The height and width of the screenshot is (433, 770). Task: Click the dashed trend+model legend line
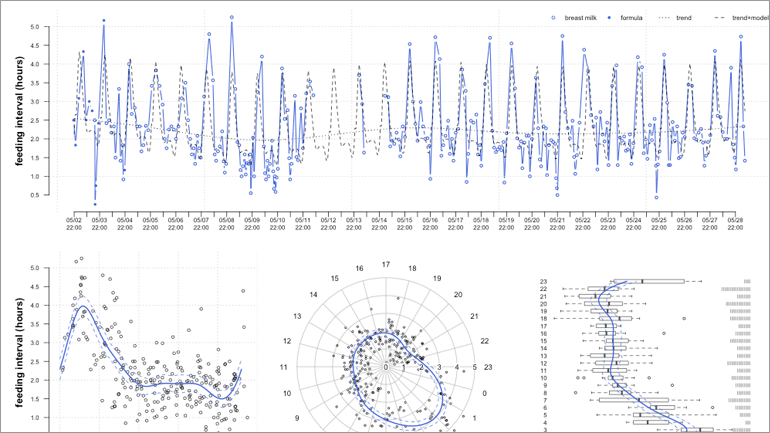pos(721,18)
